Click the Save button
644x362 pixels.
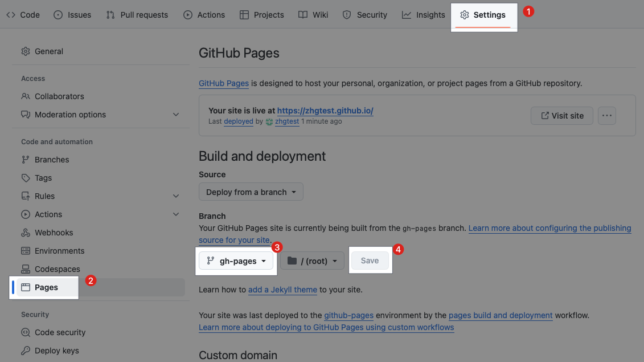[370, 261]
